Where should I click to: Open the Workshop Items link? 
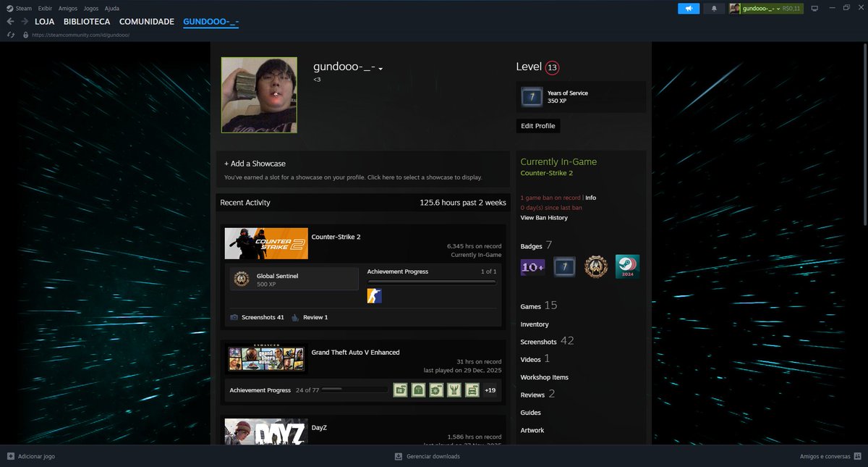point(545,377)
